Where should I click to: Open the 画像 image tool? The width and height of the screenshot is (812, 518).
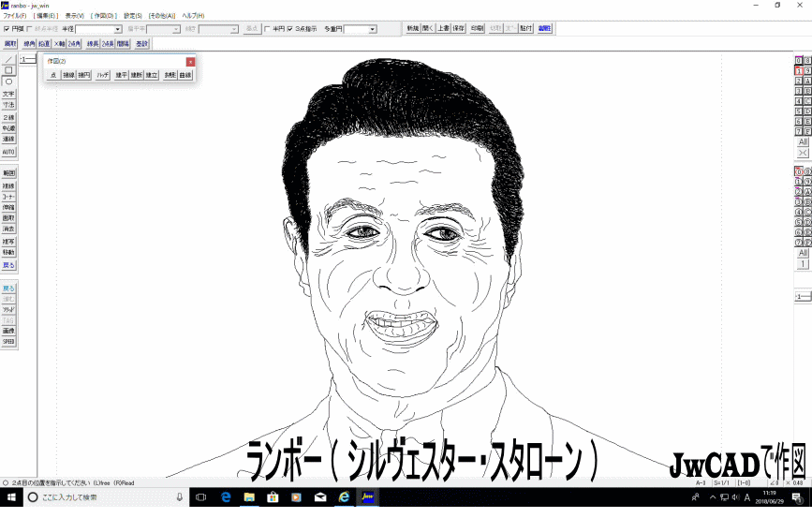click(x=8, y=331)
